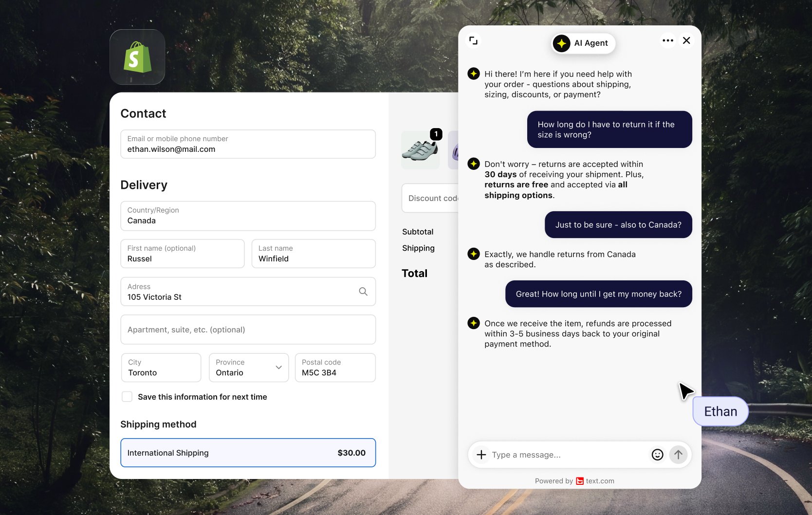Click the First name field containing Russel

(x=183, y=254)
